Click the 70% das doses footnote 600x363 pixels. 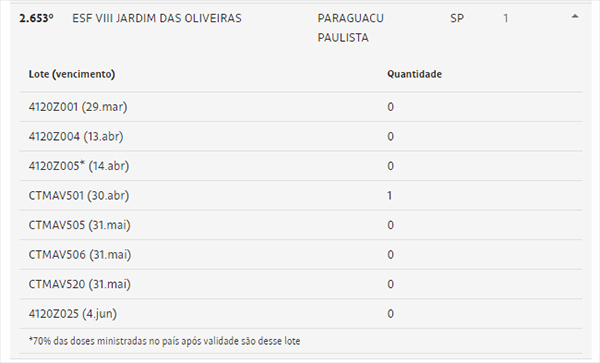(x=165, y=341)
